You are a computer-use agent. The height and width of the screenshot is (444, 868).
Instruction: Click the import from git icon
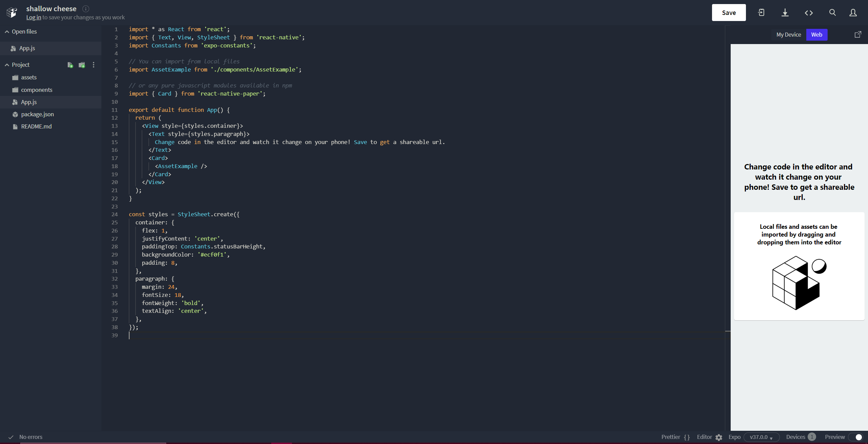coord(761,13)
